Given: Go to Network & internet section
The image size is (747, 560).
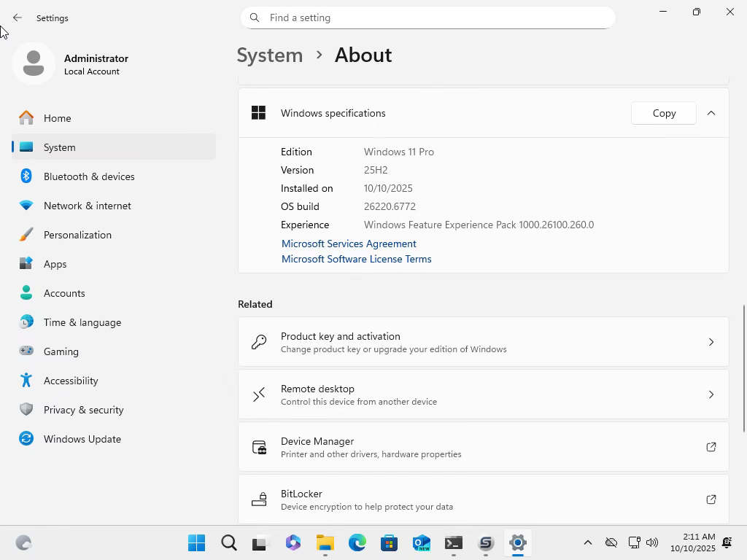Looking at the screenshot, I should coord(88,206).
